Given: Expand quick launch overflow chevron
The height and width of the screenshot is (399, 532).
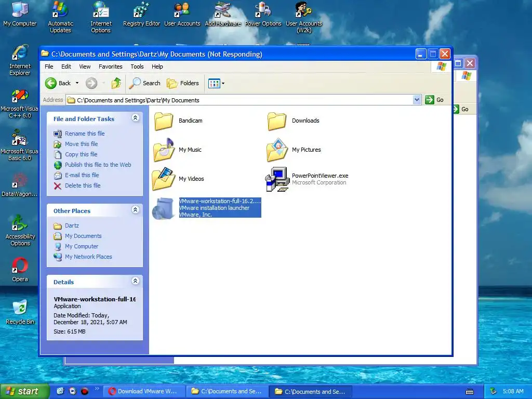Looking at the screenshot, I should (97, 389).
